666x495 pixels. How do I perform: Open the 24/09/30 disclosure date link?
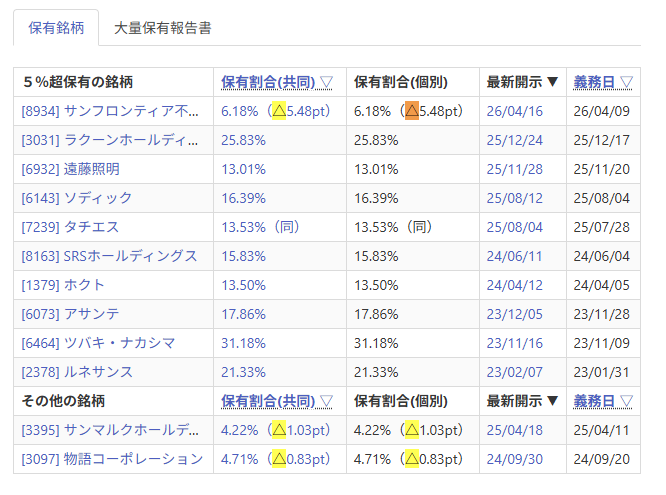[x=515, y=459]
